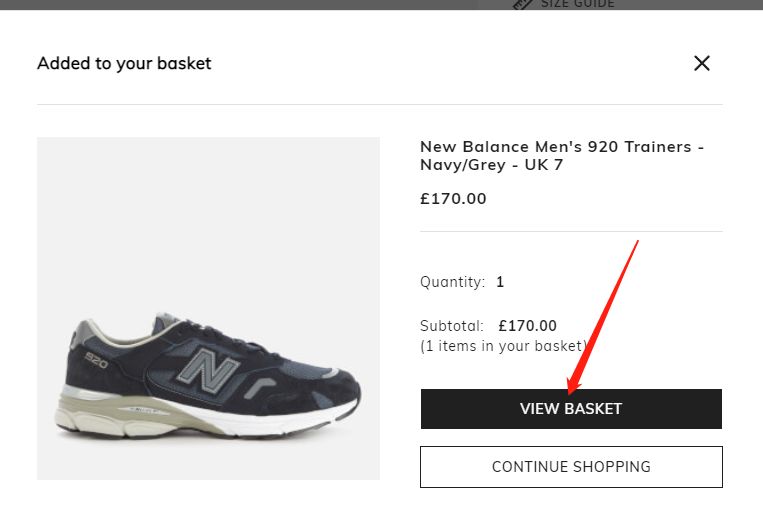Click the Quantity label

(x=452, y=282)
